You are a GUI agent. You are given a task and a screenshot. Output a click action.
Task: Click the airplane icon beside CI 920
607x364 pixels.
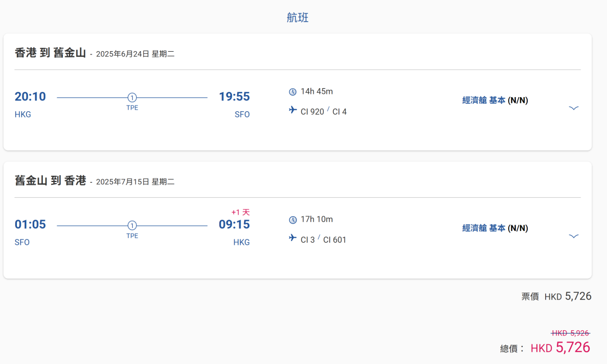[x=292, y=111]
